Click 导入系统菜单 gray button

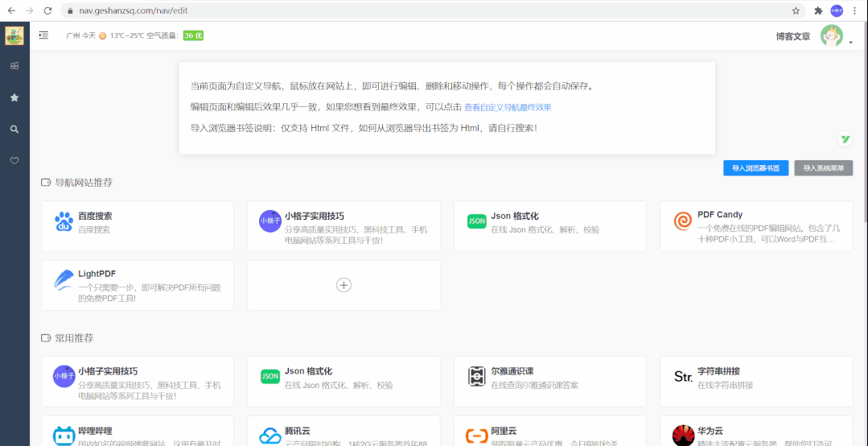824,168
